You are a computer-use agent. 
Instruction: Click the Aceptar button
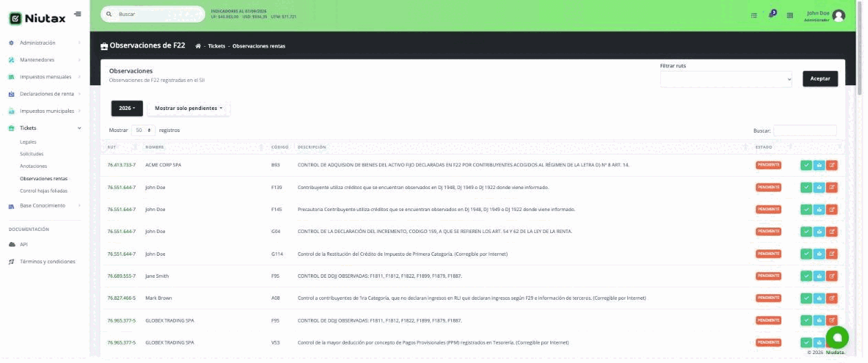(x=820, y=78)
